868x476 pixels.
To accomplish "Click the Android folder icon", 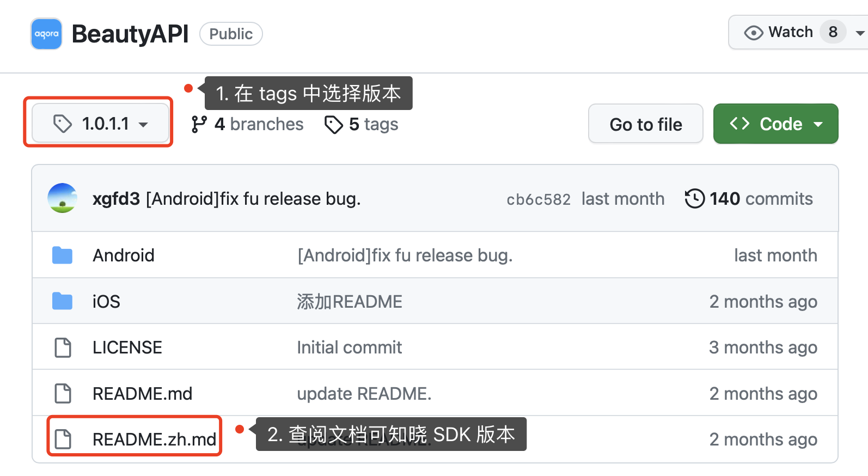I will tap(62, 255).
